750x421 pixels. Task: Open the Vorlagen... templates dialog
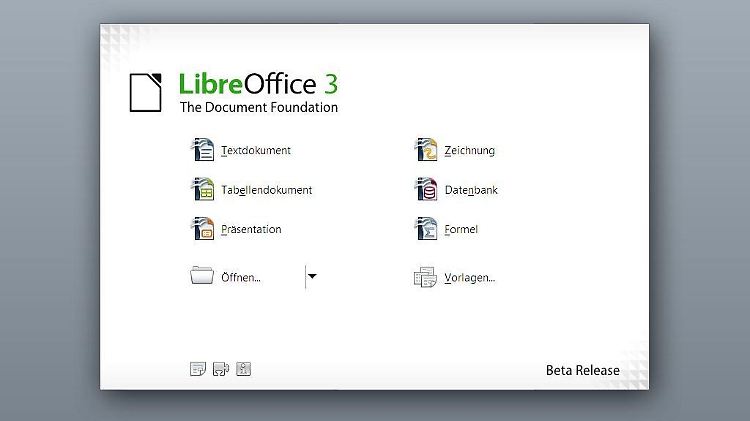(470, 278)
